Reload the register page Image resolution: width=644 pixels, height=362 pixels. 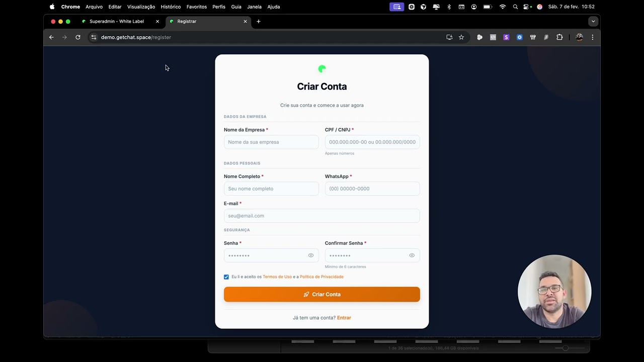[78, 37]
